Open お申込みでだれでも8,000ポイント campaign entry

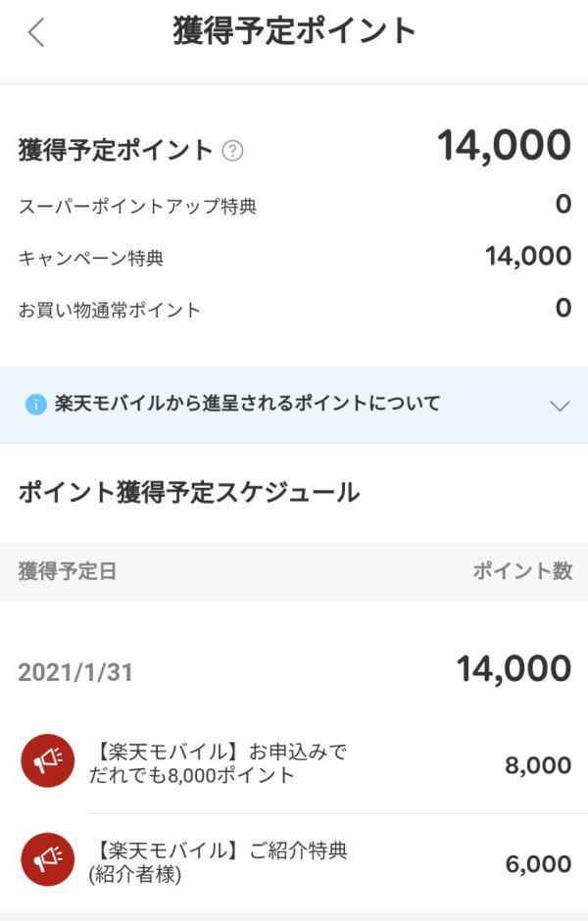pyautogui.click(x=223, y=763)
